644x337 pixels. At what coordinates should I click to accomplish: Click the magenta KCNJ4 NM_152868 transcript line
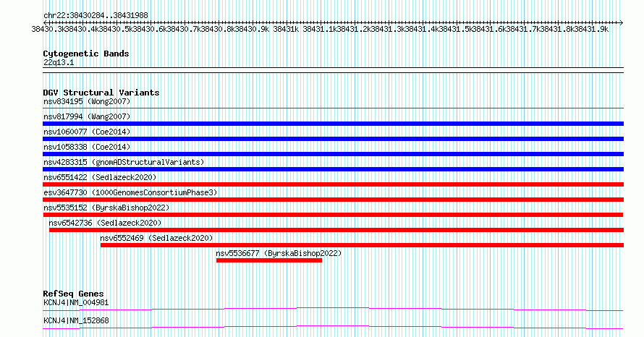click(333, 327)
